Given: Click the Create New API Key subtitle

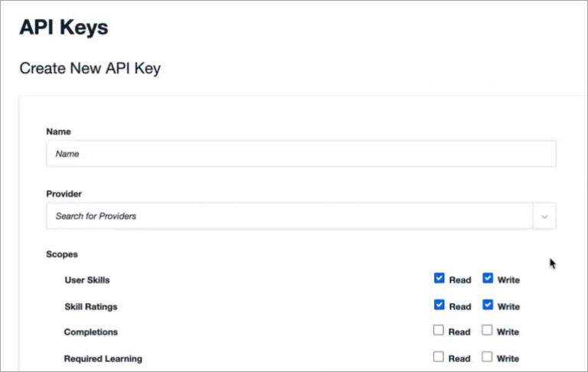Looking at the screenshot, I should [90, 68].
